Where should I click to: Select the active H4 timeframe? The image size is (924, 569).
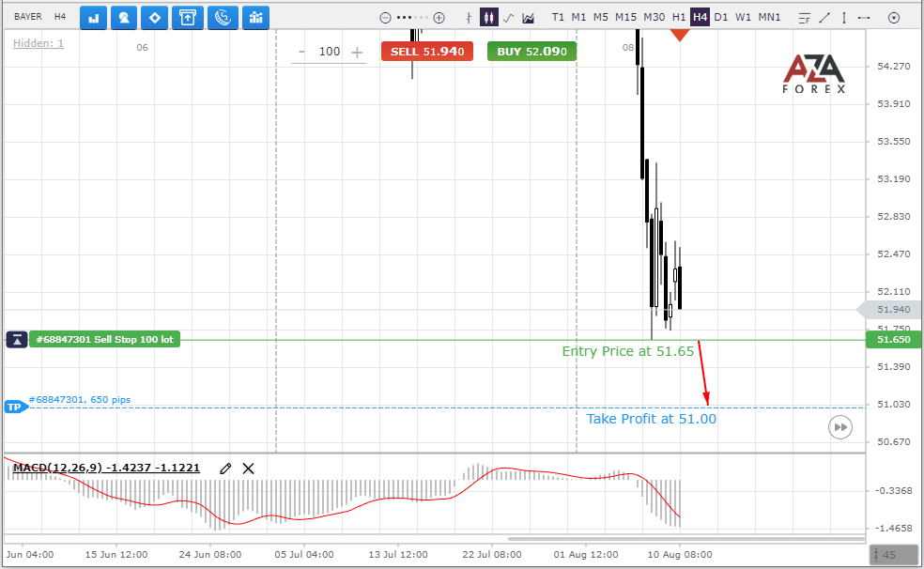[x=701, y=17]
